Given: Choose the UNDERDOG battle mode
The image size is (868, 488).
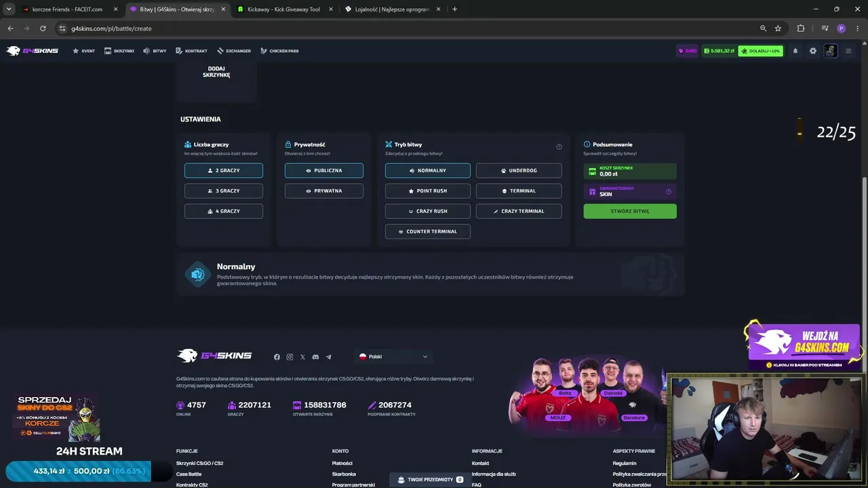Looking at the screenshot, I should (519, 171).
